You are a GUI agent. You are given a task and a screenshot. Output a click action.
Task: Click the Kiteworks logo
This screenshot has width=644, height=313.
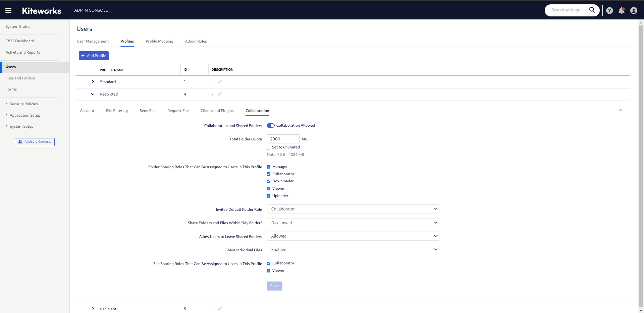pos(42,10)
